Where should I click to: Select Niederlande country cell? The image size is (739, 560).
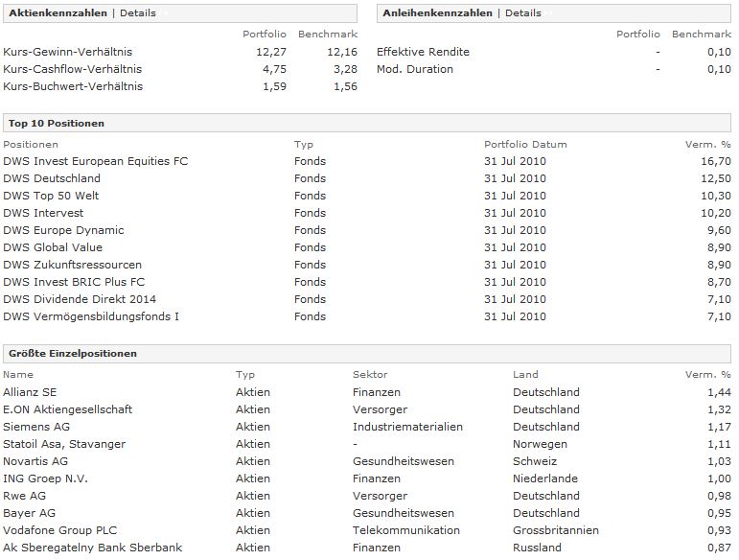(x=545, y=478)
